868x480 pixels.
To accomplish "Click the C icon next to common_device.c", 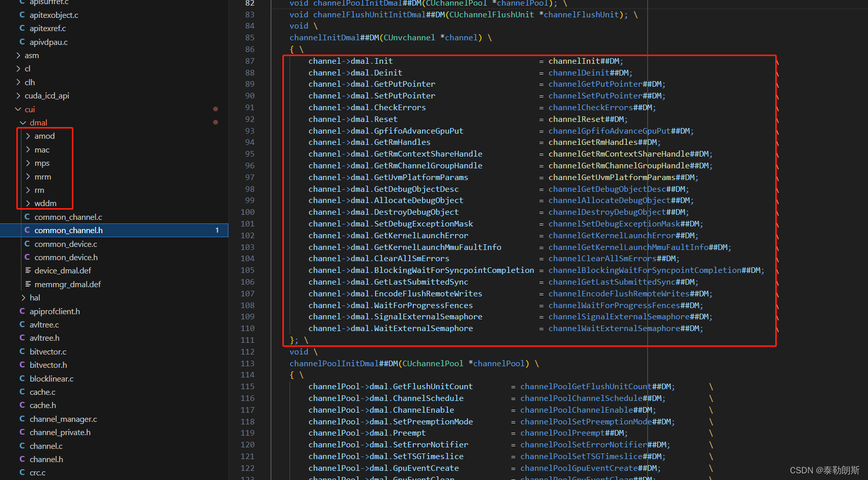I will click(27, 244).
